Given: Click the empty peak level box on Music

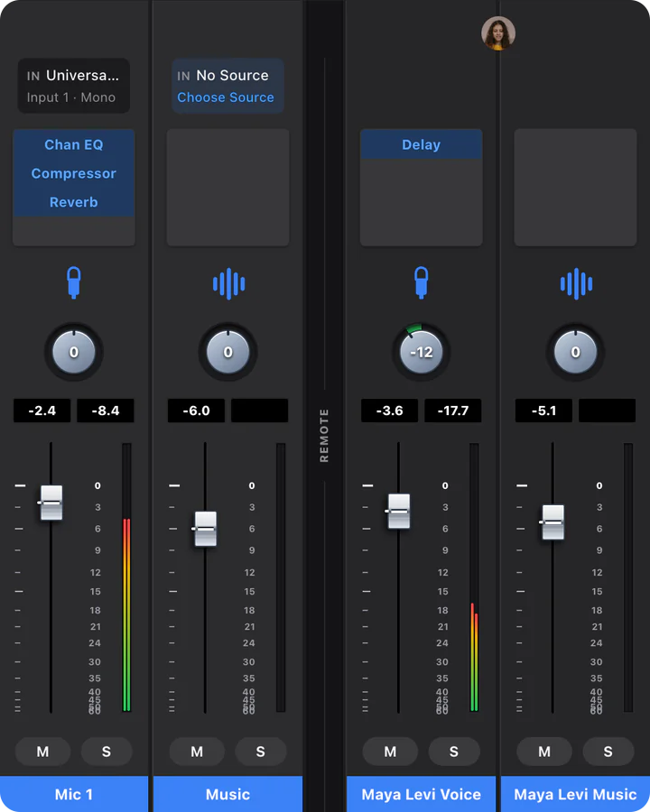Looking at the screenshot, I should [x=260, y=411].
